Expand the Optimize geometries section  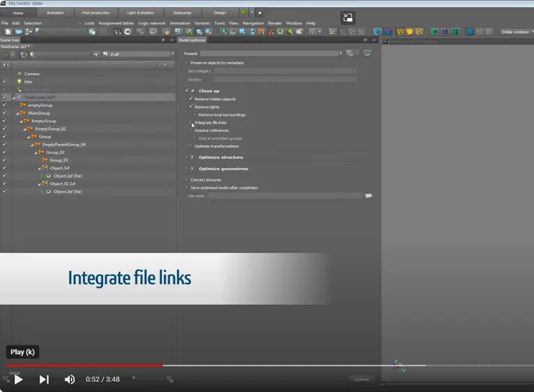coord(193,168)
